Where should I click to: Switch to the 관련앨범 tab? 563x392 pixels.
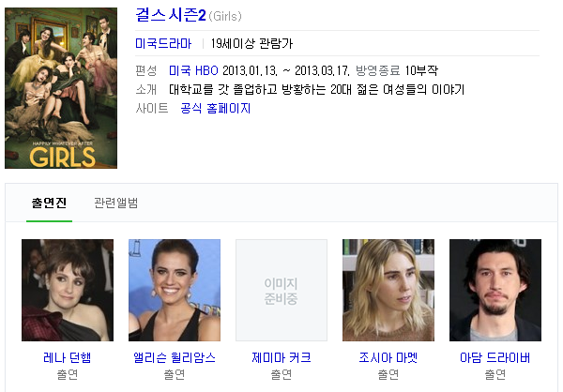point(116,203)
